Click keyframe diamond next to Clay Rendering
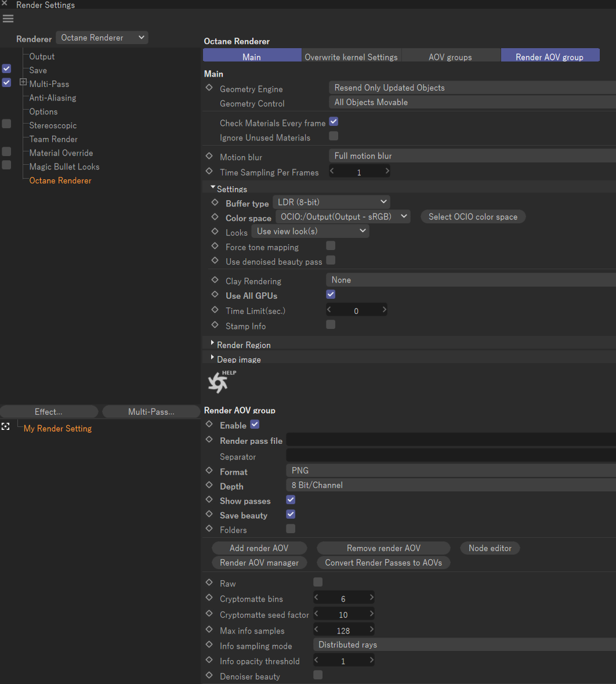 [x=215, y=280]
